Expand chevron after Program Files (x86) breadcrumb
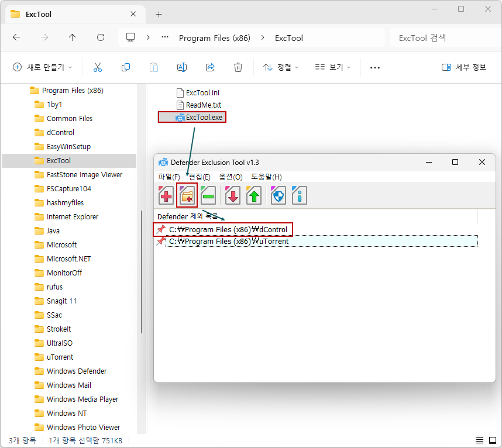The height and width of the screenshot is (448, 502). (263, 37)
